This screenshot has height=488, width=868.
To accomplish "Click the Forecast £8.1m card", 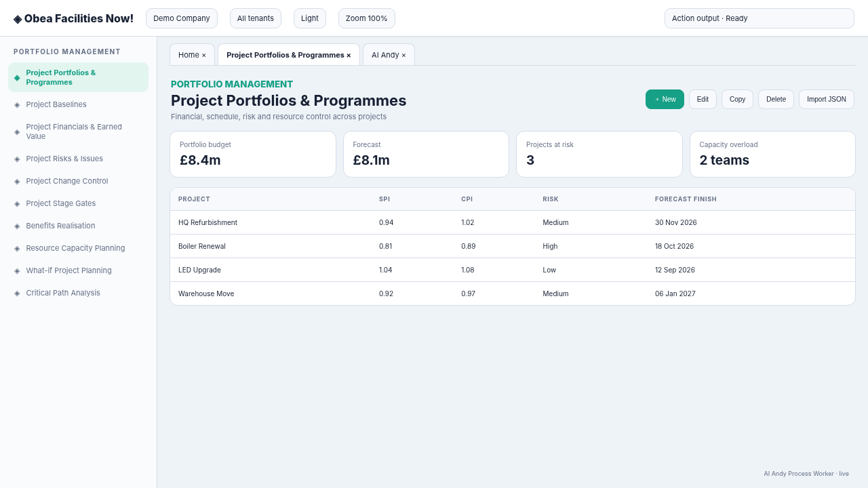I will 426,155.
